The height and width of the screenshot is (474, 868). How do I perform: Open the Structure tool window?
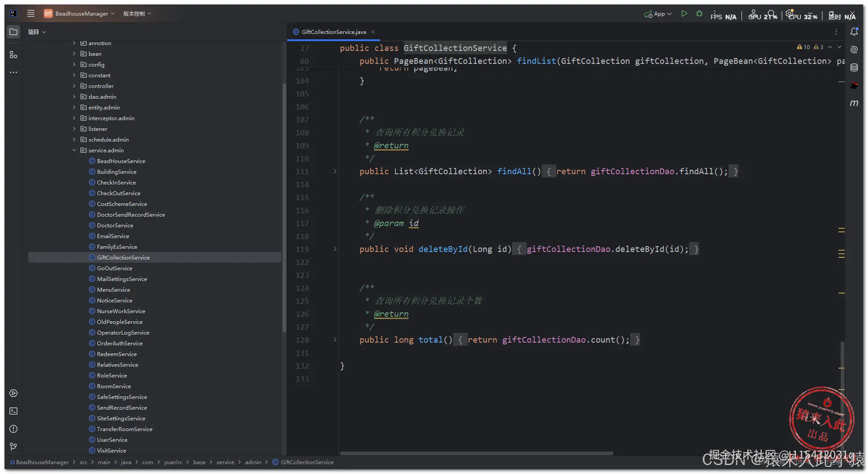coord(13,55)
